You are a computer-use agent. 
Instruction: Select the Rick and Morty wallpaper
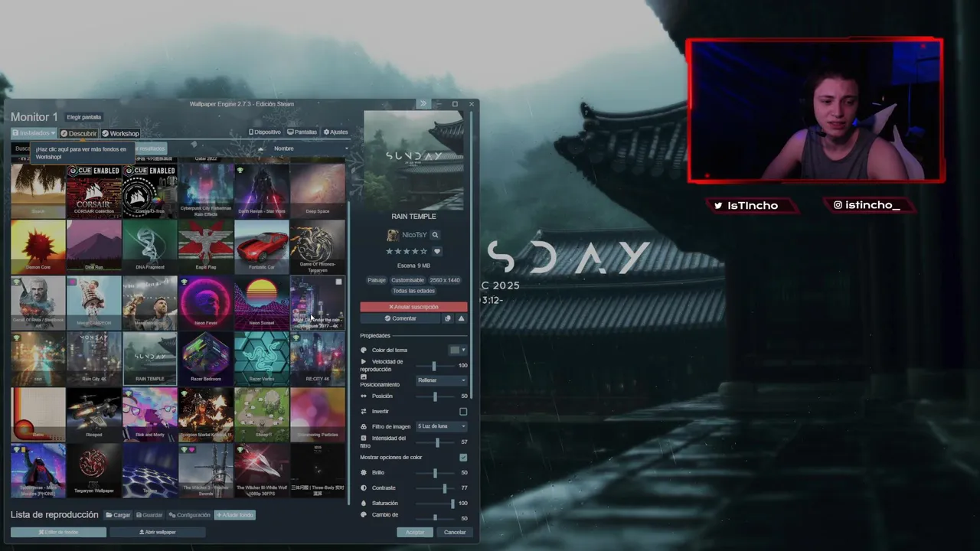[150, 415]
